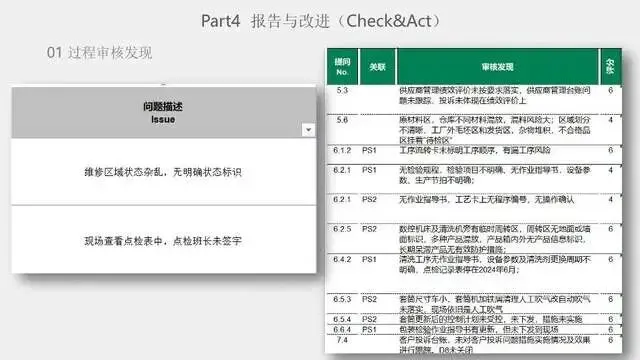The width and height of the screenshot is (640, 360).
Task: Click the finding text in row 6.5.3
Action: [x=495, y=304]
